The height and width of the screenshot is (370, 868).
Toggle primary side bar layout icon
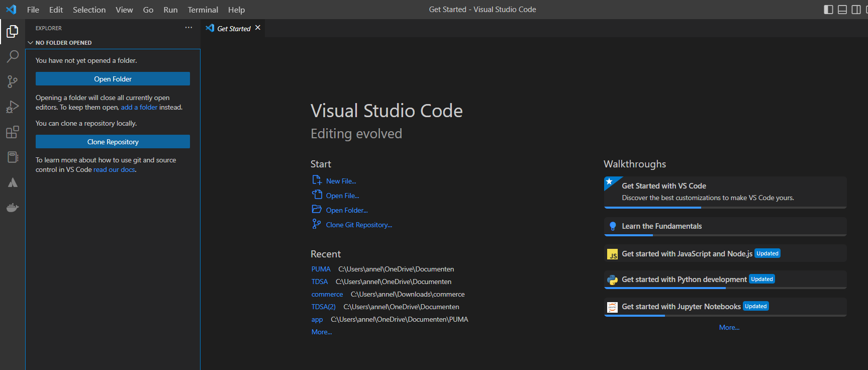pos(829,10)
